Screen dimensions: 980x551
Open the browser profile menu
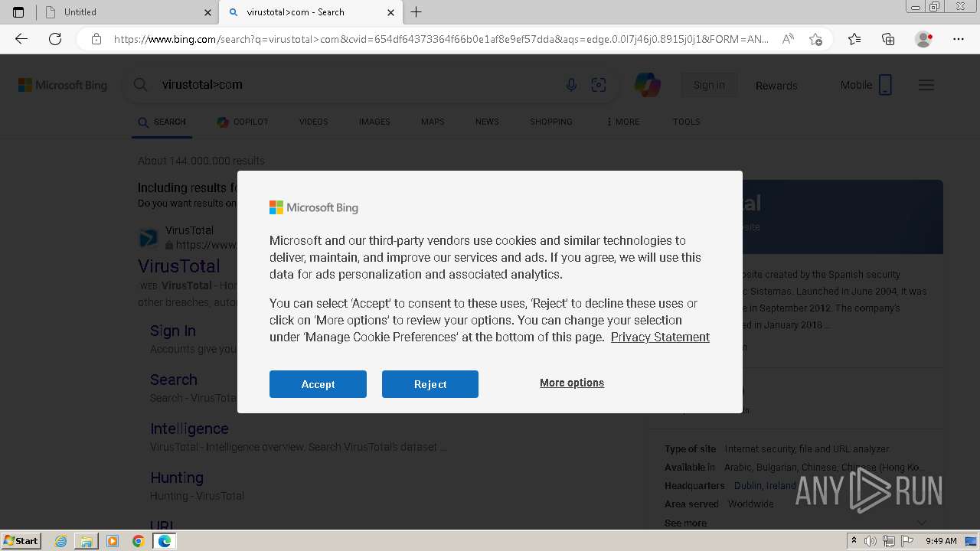923,39
